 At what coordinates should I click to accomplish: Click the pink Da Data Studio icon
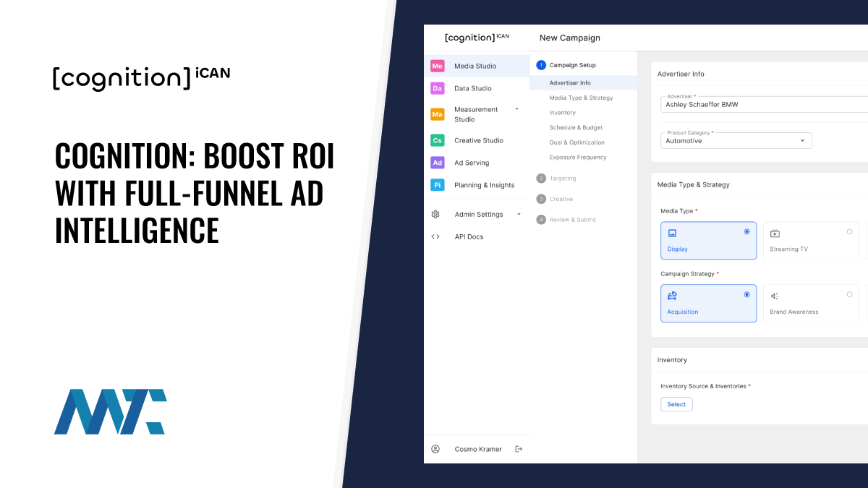point(437,88)
